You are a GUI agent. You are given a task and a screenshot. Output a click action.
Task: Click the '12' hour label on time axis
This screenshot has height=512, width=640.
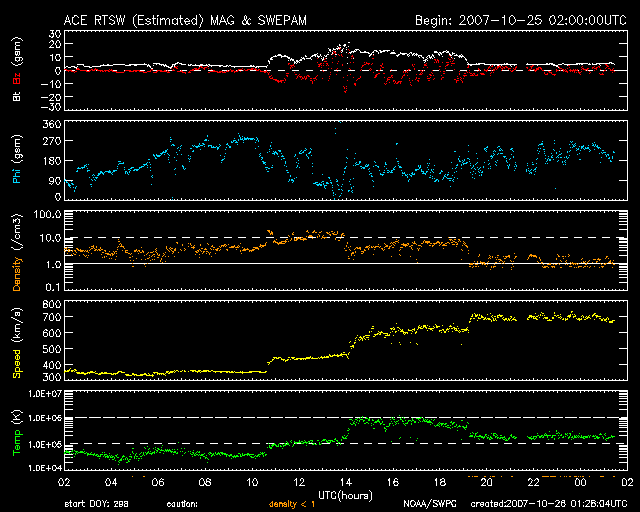(299, 482)
